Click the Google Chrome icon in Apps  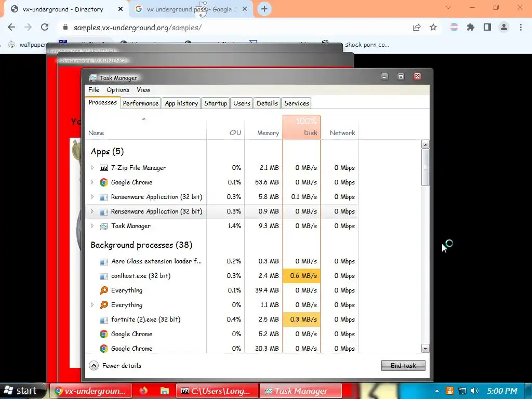tap(104, 182)
